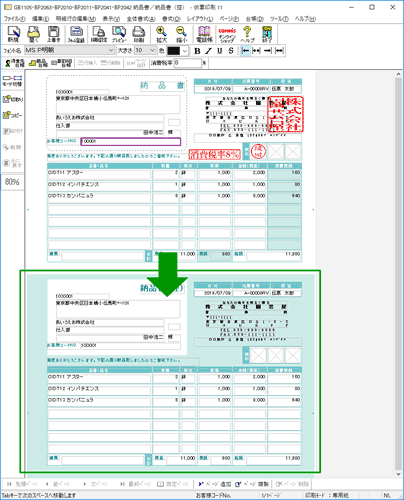The height and width of the screenshot is (500, 404).
Task: Open the 全体書式(A) menu
Action: [x=141, y=19]
